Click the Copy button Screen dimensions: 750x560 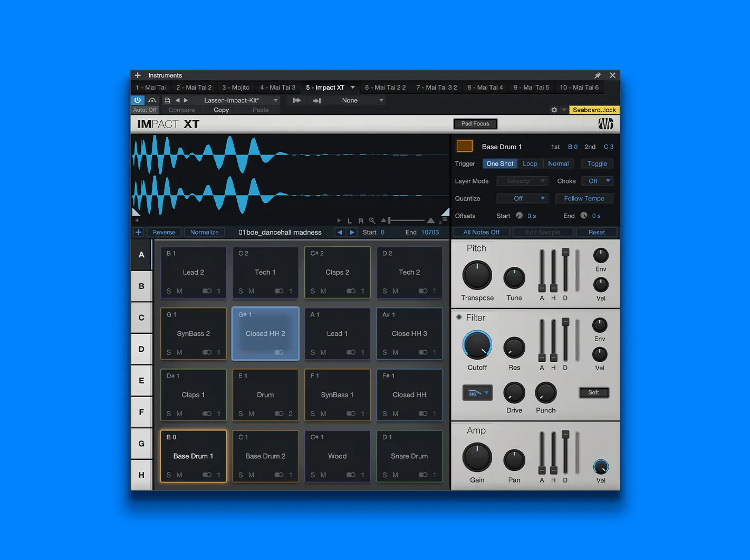click(221, 110)
